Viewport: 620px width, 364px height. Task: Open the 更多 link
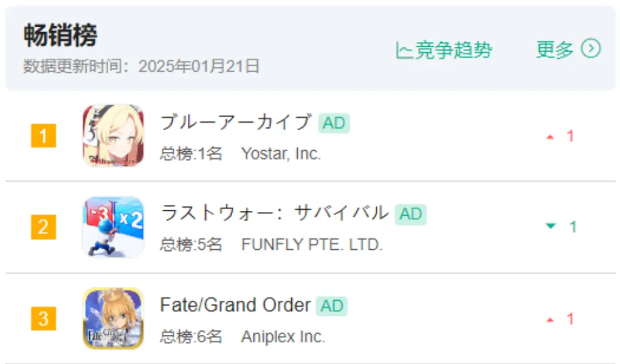(x=554, y=49)
